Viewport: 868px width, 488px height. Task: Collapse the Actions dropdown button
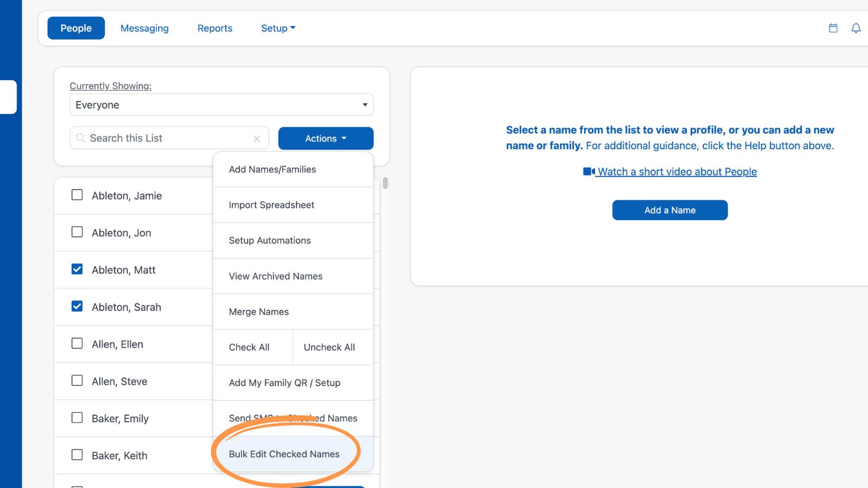coord(325,138)
